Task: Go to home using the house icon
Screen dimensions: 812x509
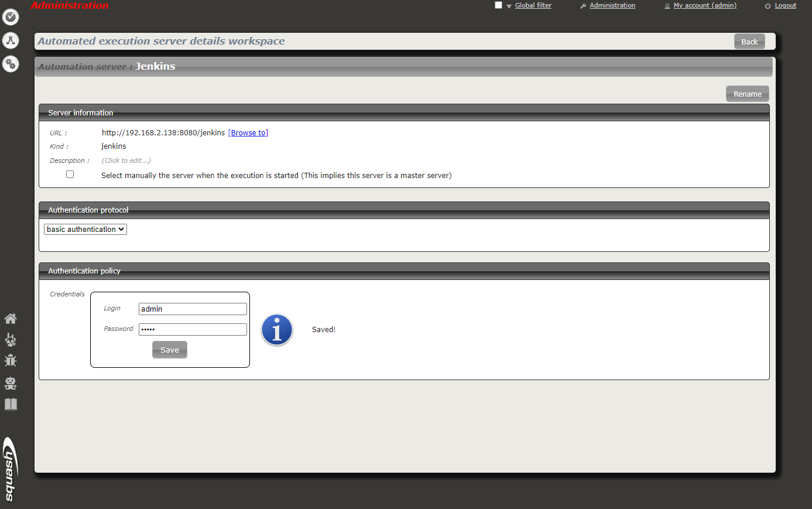Action: click(11, 318)
